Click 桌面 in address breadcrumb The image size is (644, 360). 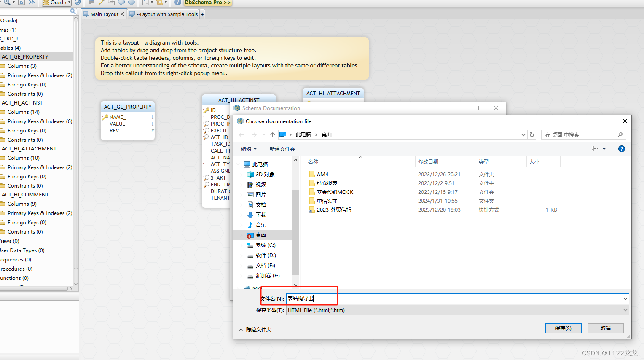click(327, 134)
